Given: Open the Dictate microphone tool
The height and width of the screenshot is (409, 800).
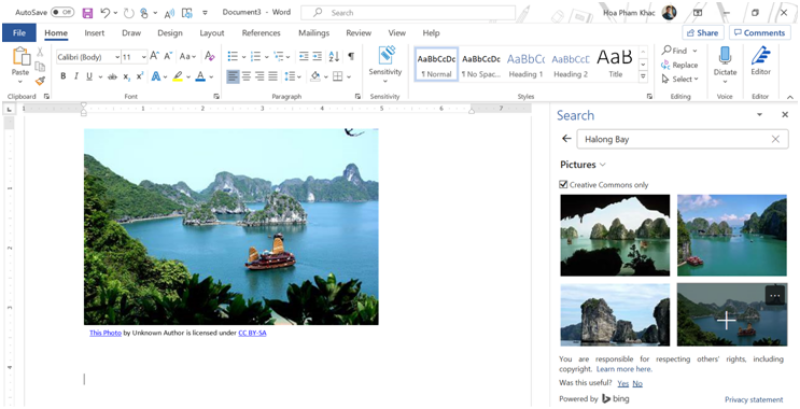Looking at the screenshot, I should [724, 62].
